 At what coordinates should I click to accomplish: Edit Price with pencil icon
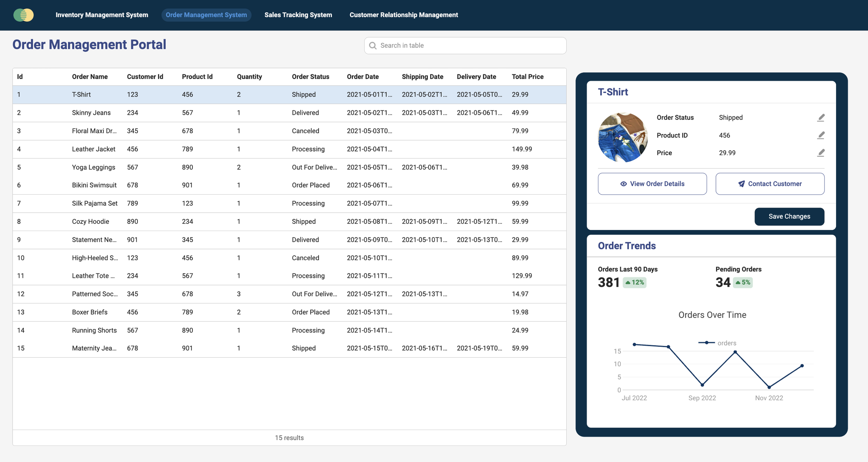click(x=820, y=153)
